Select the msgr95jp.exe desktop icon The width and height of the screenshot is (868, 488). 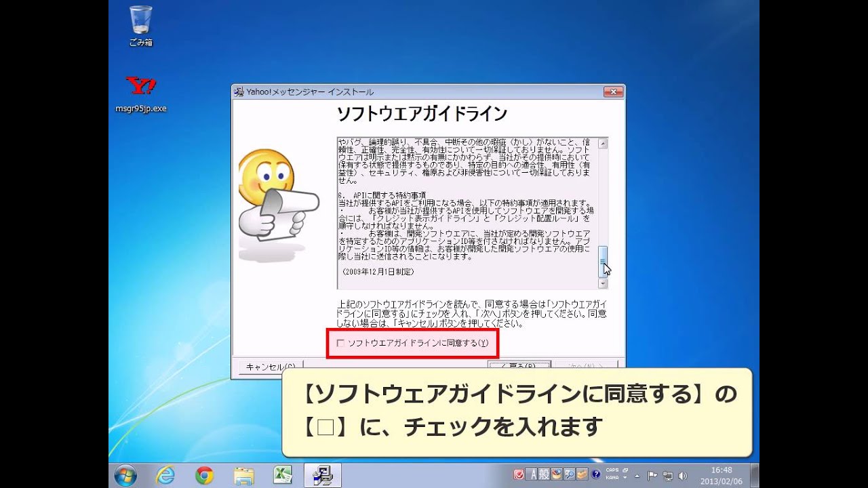141,94
